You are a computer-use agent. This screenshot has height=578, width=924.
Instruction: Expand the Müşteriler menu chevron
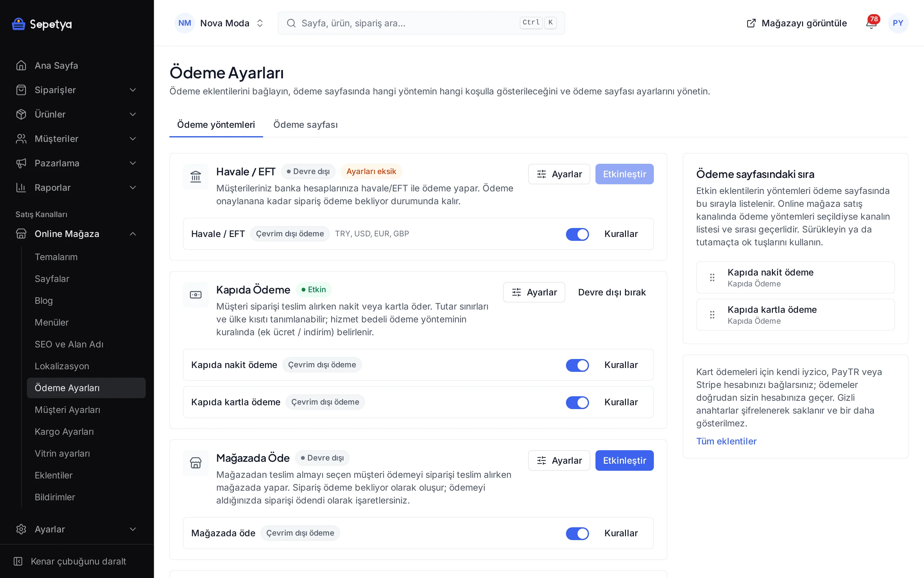(133, 139)
